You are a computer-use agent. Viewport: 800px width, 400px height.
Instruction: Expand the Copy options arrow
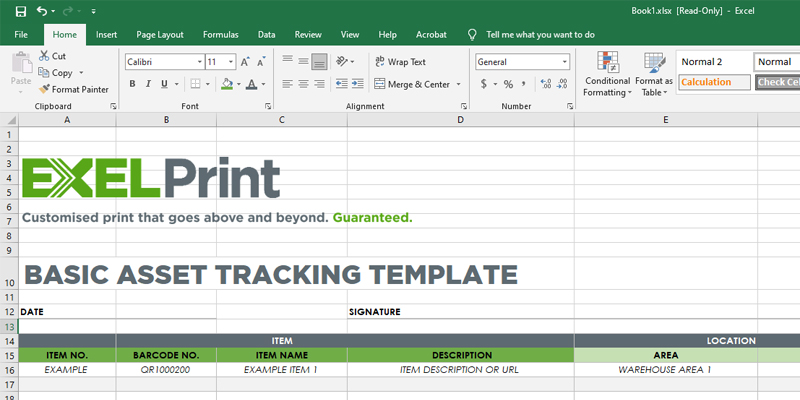[81, 73]
